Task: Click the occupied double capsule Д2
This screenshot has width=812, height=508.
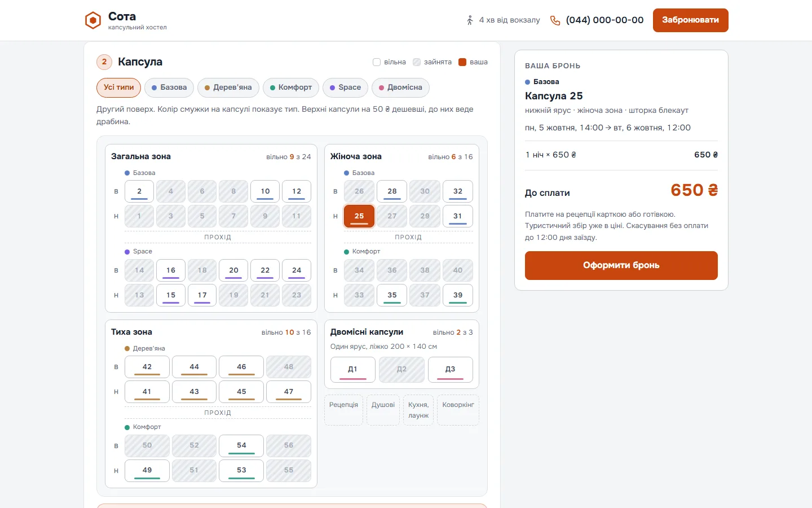Action: [401, 370]
